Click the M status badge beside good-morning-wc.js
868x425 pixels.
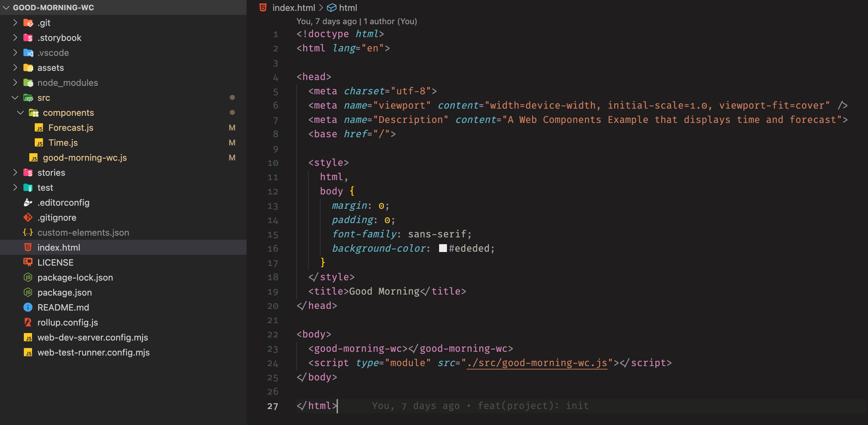tap(232, 158)
